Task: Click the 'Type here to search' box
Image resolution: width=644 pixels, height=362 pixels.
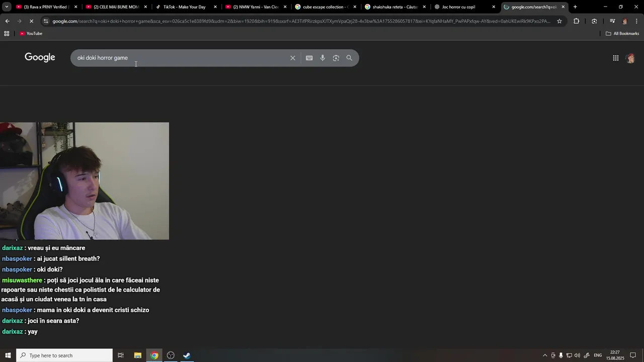Action: [x=64, y=355]
